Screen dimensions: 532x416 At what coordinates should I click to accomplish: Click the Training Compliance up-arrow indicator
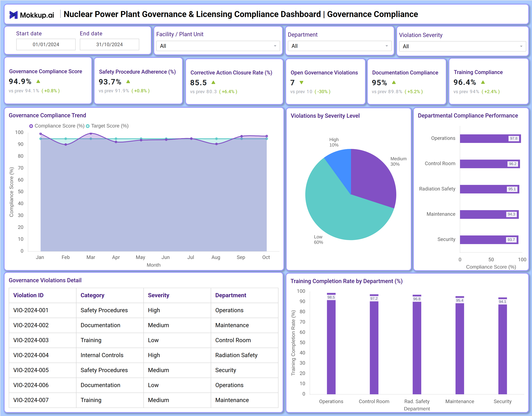coord(483,82)
